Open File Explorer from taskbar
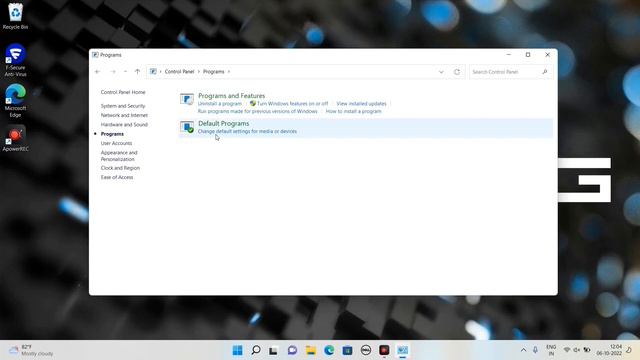Screen dimensions: 640x360 [311, 350]
